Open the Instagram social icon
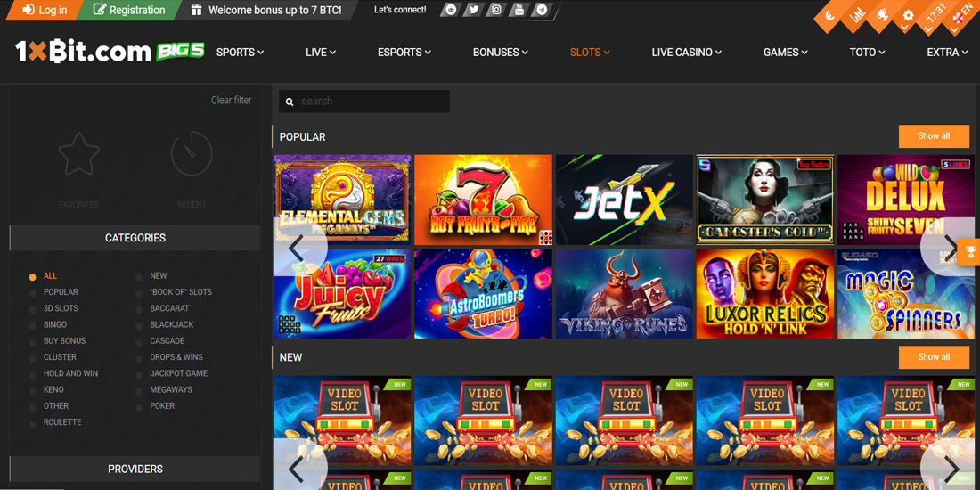 click(x=496, y=10)
